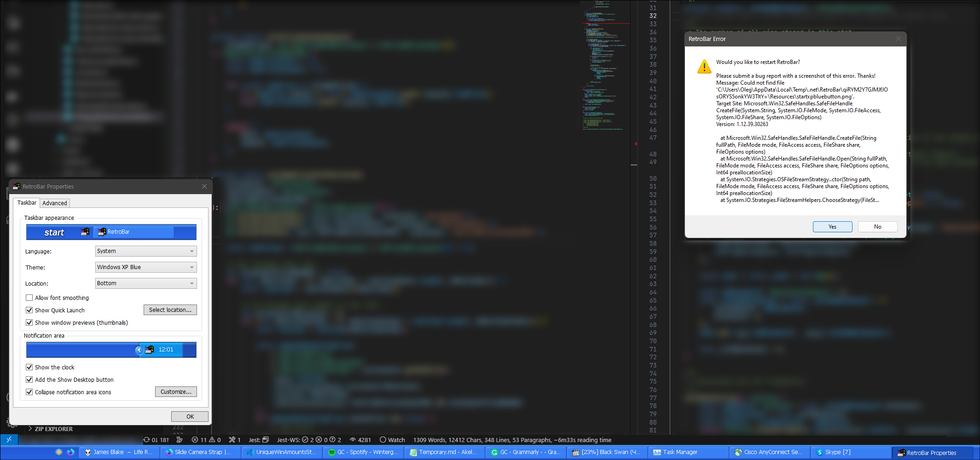
Task: Click the Jest status bar icon
Action: click(257, 440)
